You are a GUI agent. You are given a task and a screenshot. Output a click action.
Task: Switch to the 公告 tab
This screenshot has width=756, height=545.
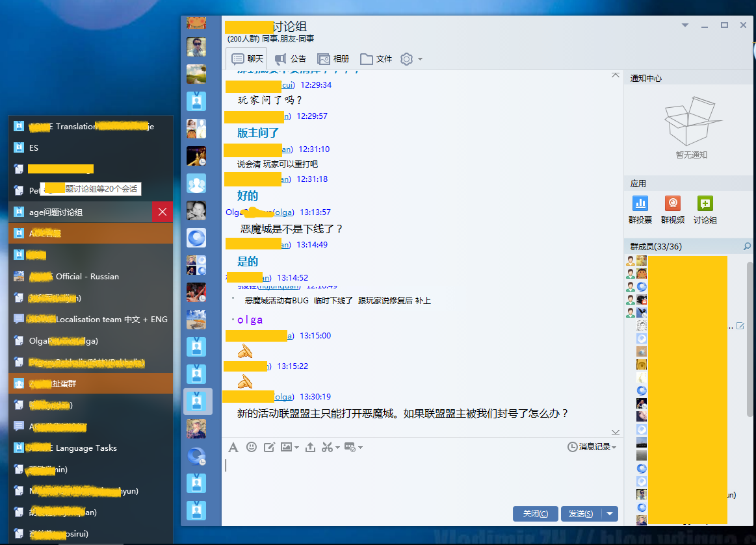tap(291, 59)
